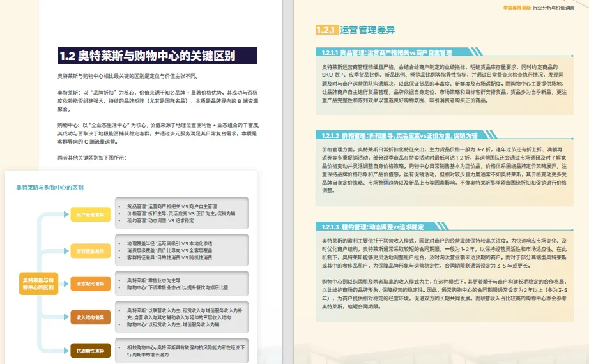
Task: Click the diagram title '奥特莱斯与购物中心的区别'
Action: tap(50, 188)
